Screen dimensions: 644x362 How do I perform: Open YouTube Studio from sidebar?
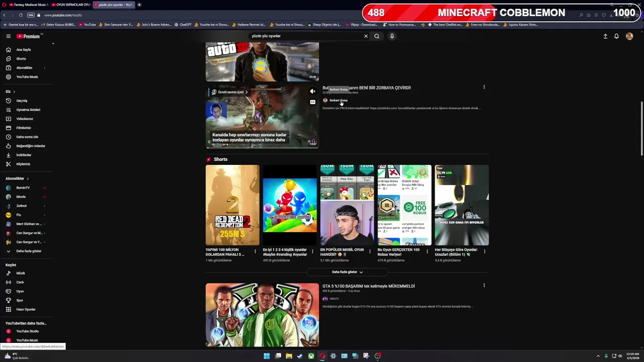(x=27, y=331)
